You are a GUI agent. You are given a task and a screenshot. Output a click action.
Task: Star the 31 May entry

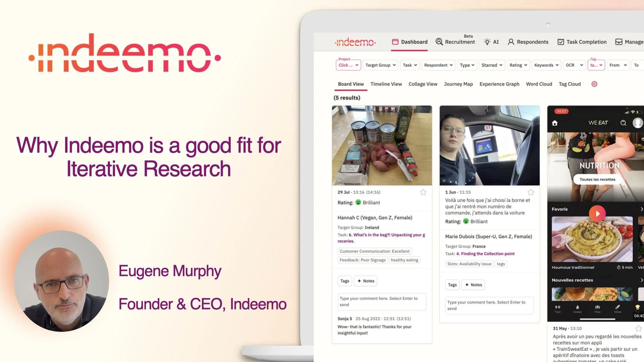tap(638, 328)
